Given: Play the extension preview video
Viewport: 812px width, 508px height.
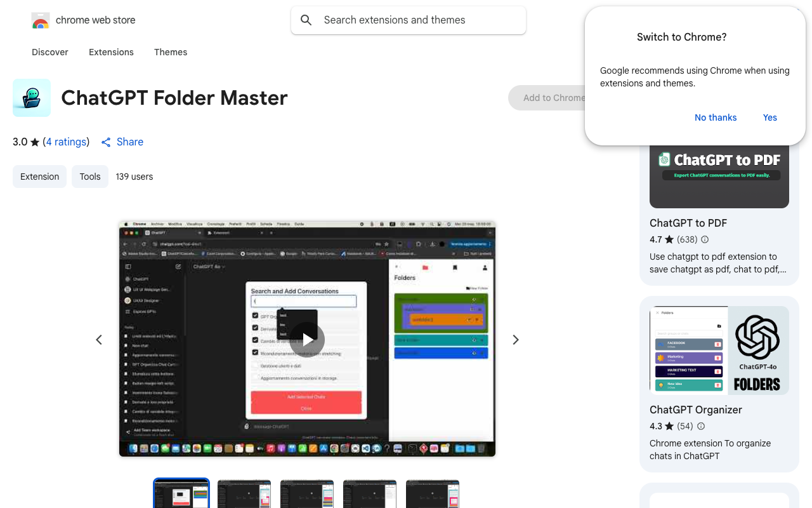Looking at the screenshot, I should point(307,340).
